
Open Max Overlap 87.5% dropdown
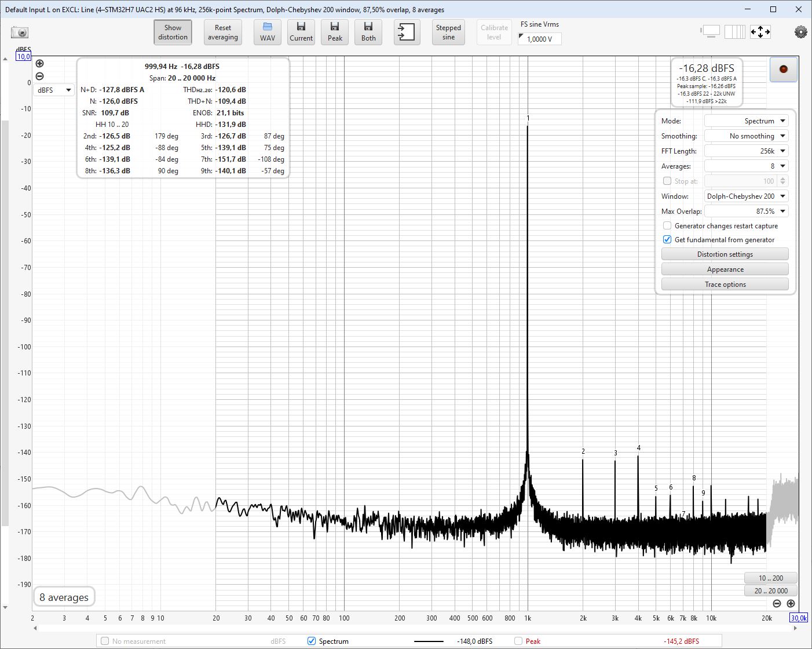tap(746, 212)
